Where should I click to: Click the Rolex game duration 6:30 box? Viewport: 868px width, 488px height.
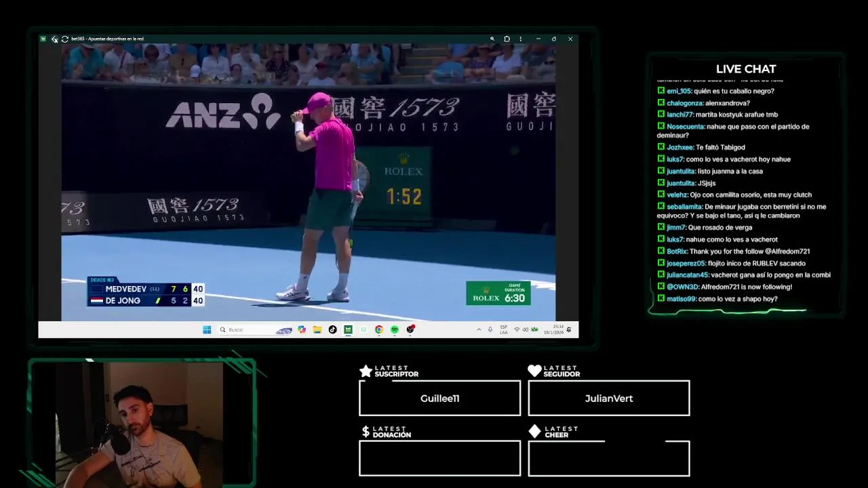click(x=498, y=293)
